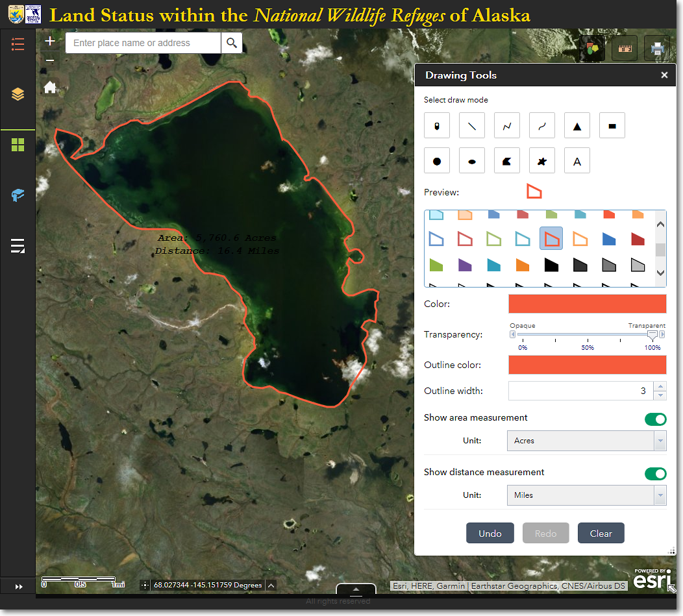Open the Measurement ruler widget

[624, 49]
